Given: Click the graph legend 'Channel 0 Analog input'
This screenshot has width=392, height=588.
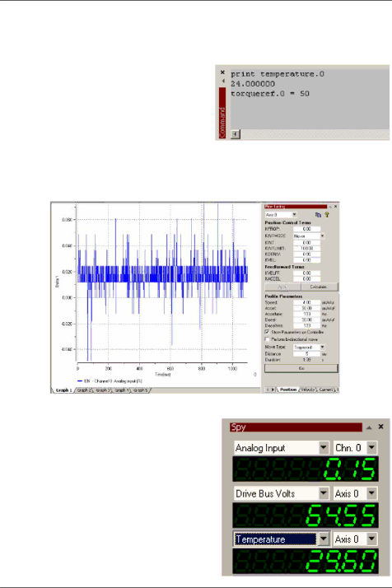Looking at the screenshot, I should (x=110, y=381).
